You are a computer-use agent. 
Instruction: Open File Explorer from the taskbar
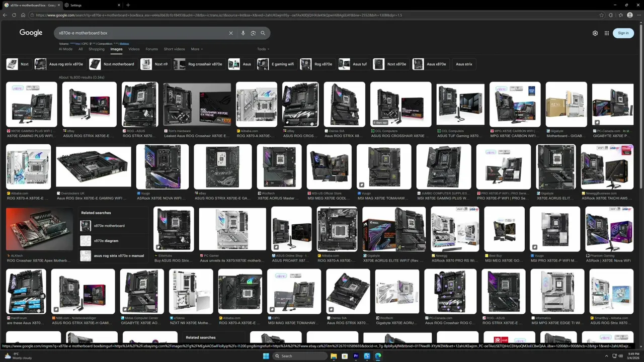pyautogui.click(x=333, y=356)
